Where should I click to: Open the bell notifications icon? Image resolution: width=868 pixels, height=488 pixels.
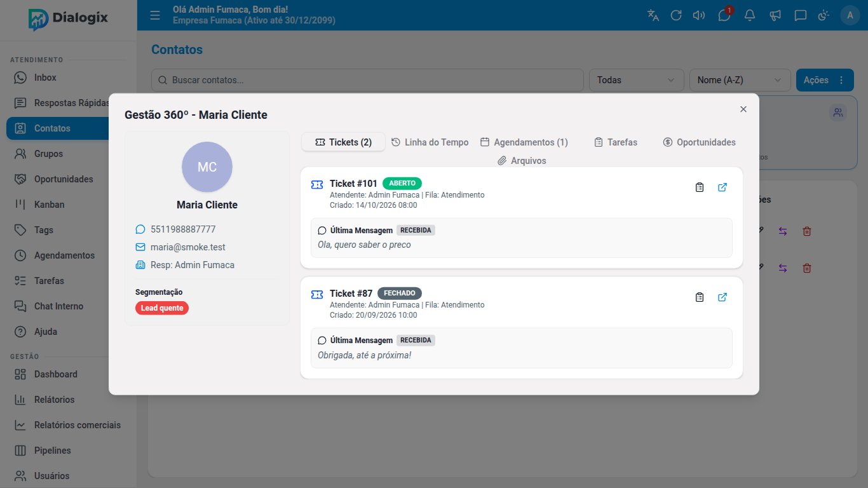(750, 15)
